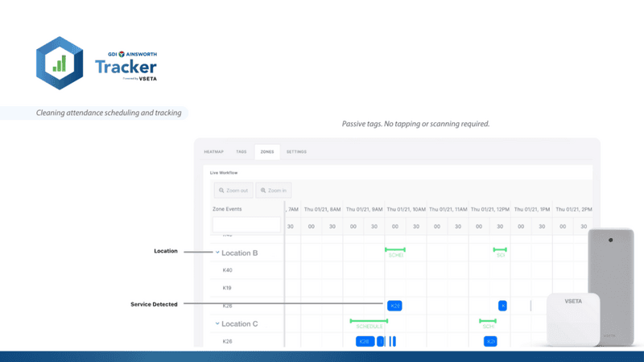Viewport: 644px width, 362px height.
Task: Click the blue K26 event at 10AM
Action: pos(394,306)
